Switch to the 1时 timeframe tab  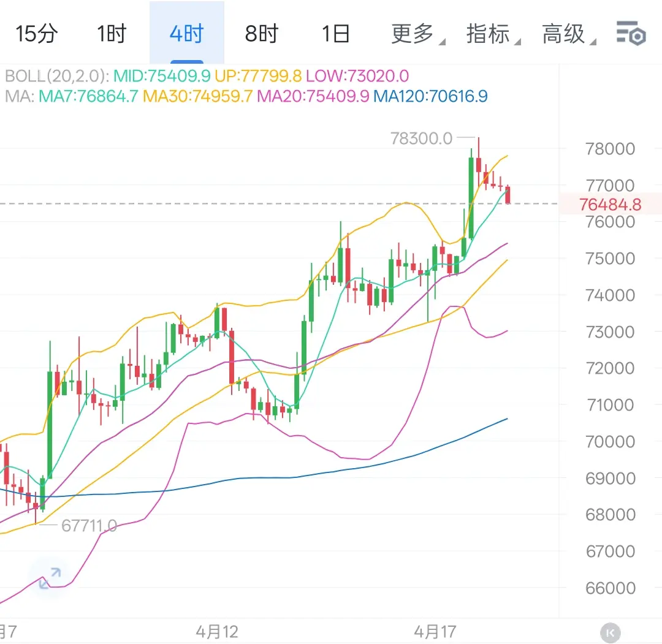point(112,34)
